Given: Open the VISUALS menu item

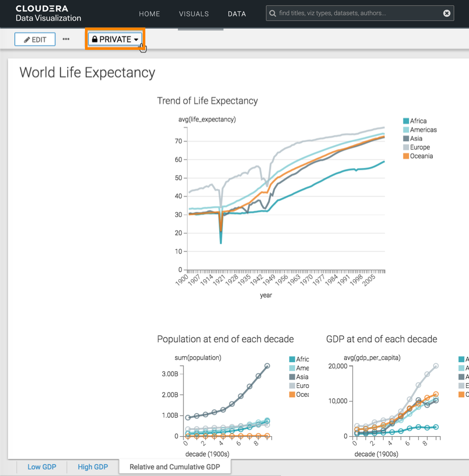Looking at the screenshot, I should pyautogui.click(x=194, y=14).
